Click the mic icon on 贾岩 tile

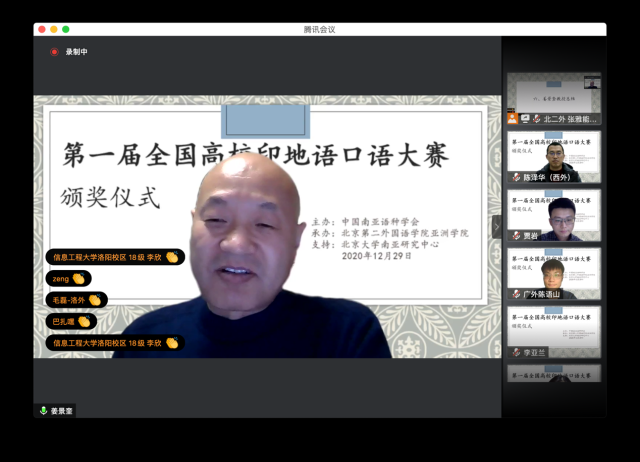(x=513, y=236)
